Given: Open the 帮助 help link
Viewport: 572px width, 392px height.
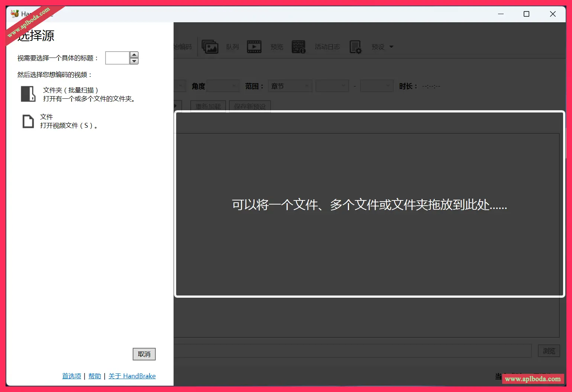Looking at the screenshot, I should pyautogui.click(x=95, y=376).
